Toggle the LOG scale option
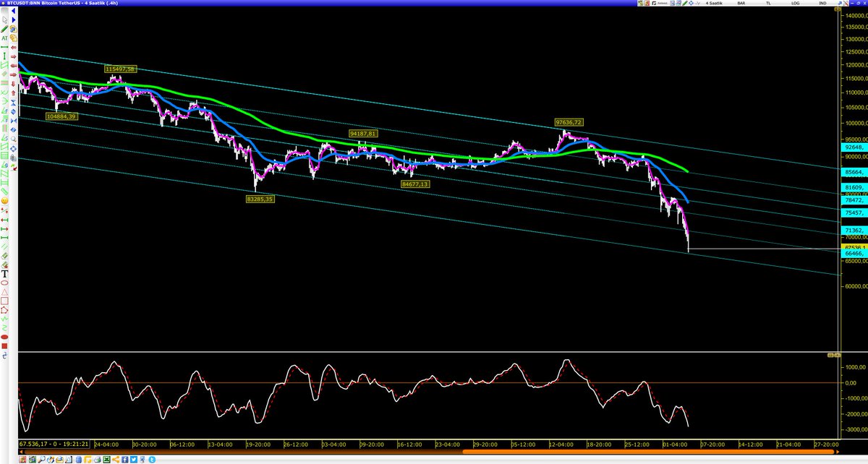This screenshot has height=464, width=868. (795, 4)
